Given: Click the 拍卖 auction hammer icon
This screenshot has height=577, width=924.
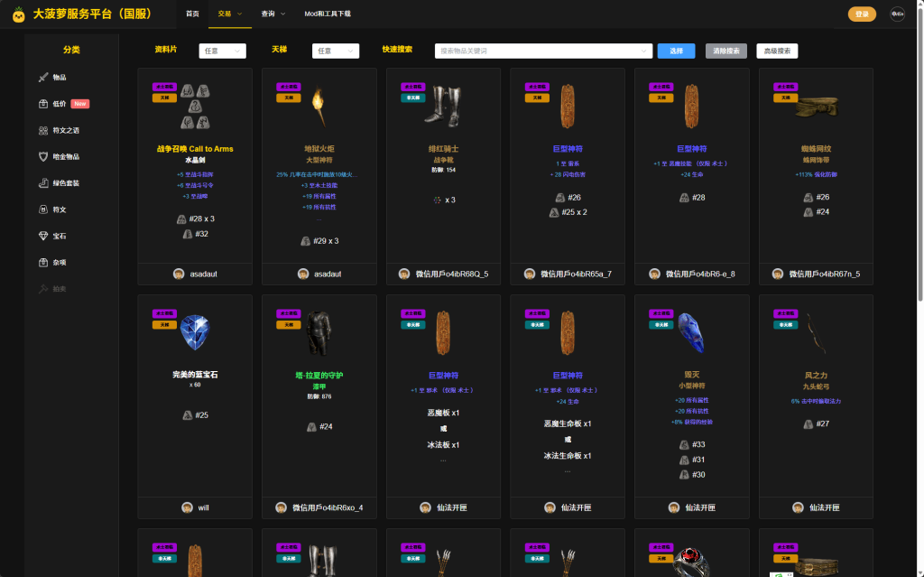Looking at the screenshot, I should (x=43, y=289).
